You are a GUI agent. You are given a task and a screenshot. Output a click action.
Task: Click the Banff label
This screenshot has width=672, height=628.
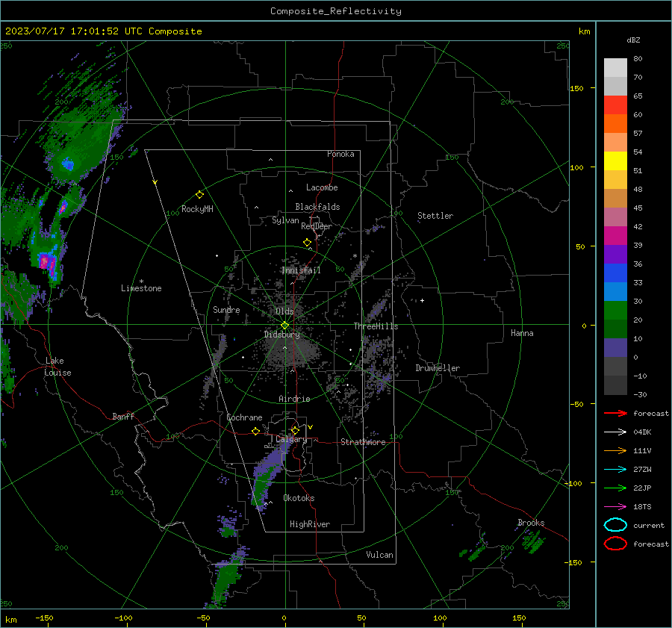(123, 416)
